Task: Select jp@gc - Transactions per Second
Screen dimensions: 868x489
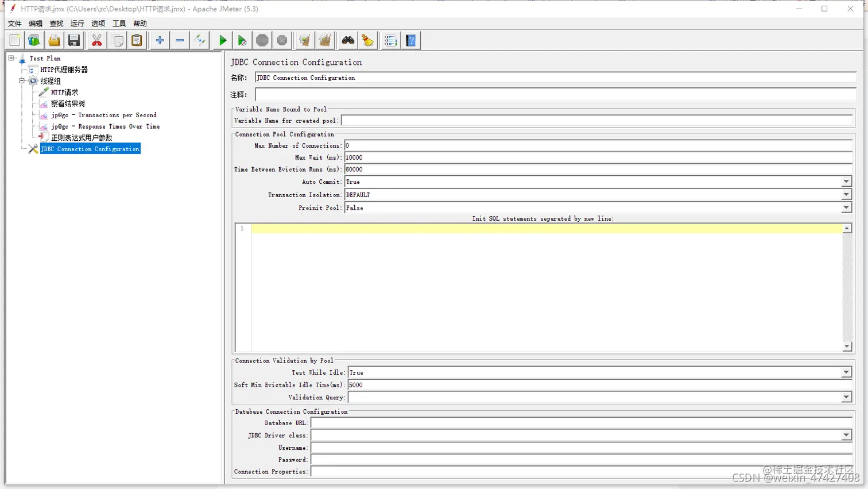Action: pyautogui.click(x=103, y=115)
